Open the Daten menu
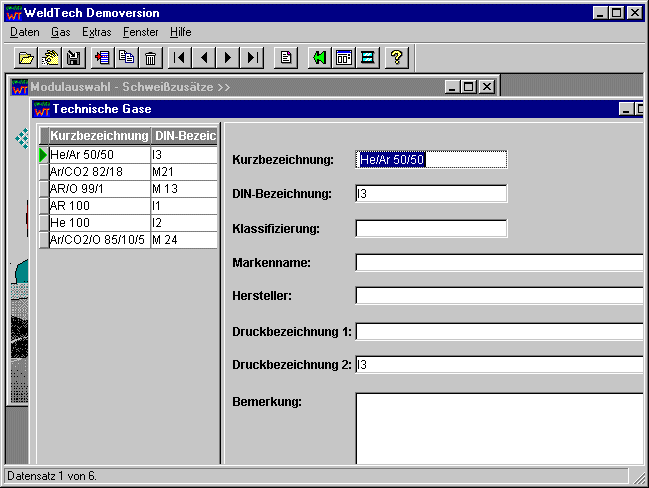649x488 pixels. [x=24, y=32]
